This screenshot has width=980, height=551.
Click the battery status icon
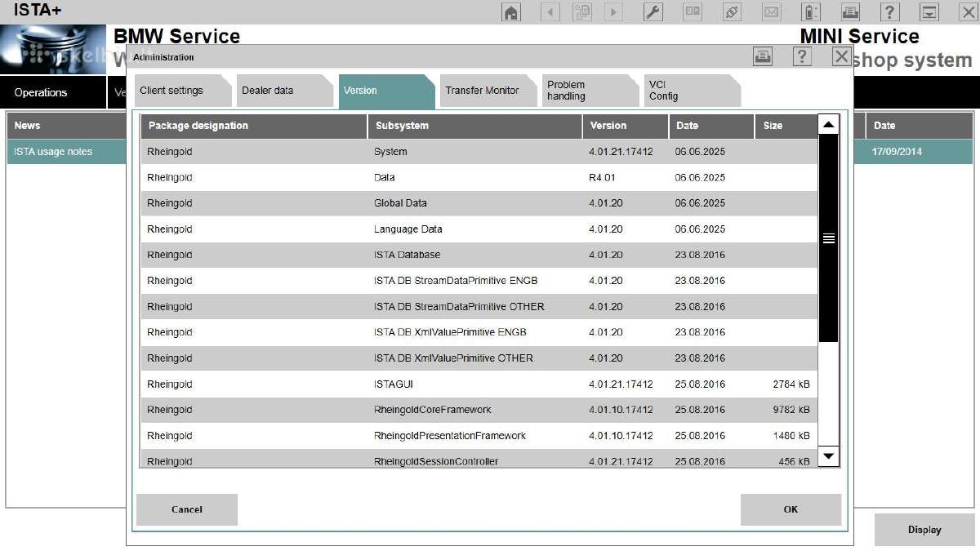[810, 12]
